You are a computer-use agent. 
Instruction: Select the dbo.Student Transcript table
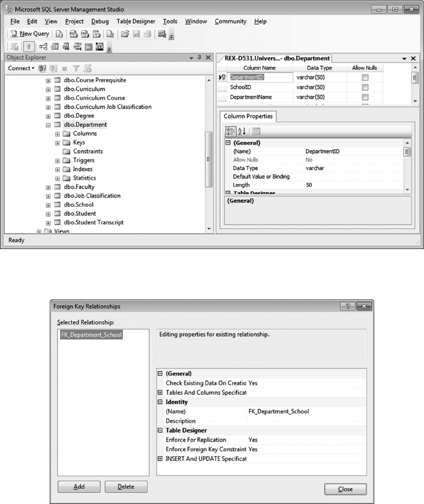pyautogui.click(x=94, y=222)
